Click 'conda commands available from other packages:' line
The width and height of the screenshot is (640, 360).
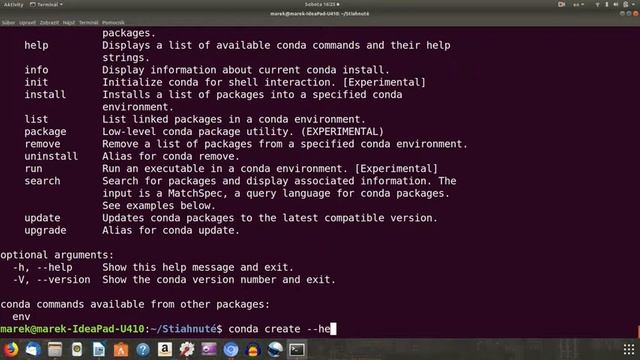[x=135, y=304]
